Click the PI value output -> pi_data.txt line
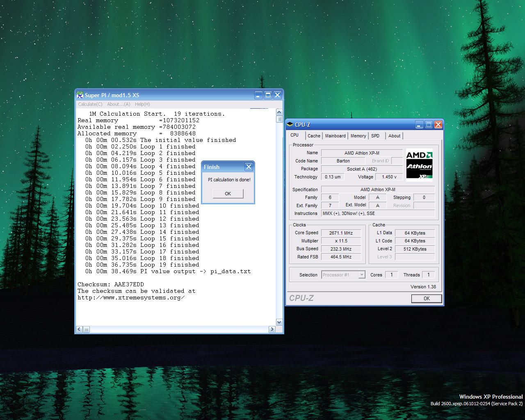 tap(168, 271)
